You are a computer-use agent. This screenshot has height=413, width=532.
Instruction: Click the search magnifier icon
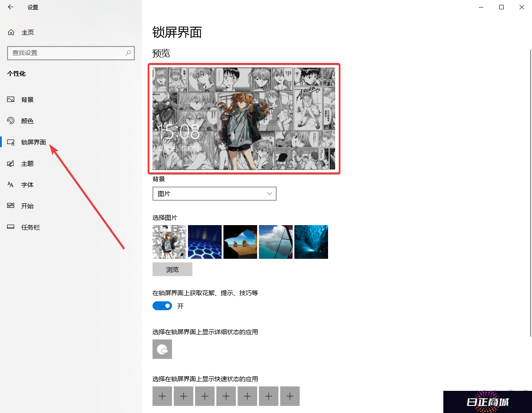(128, 53)
